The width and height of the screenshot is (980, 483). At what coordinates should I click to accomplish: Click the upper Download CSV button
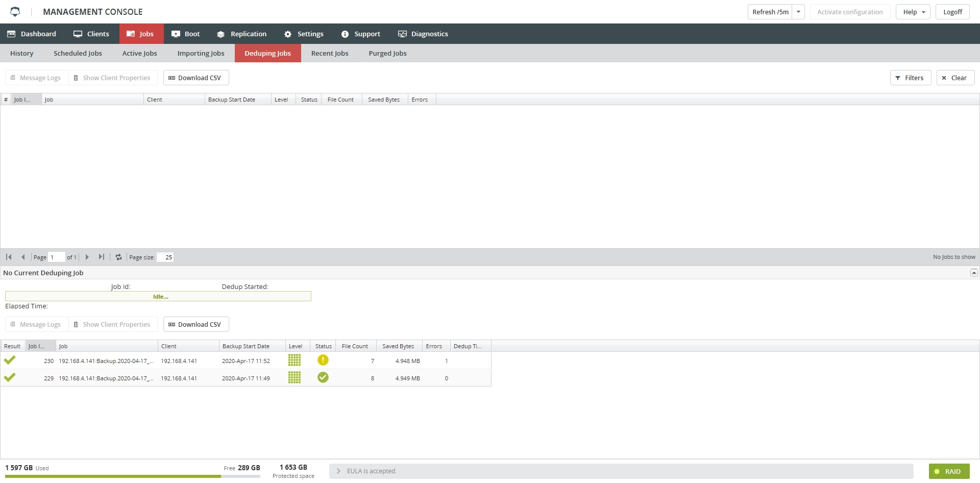pos(196,78)
